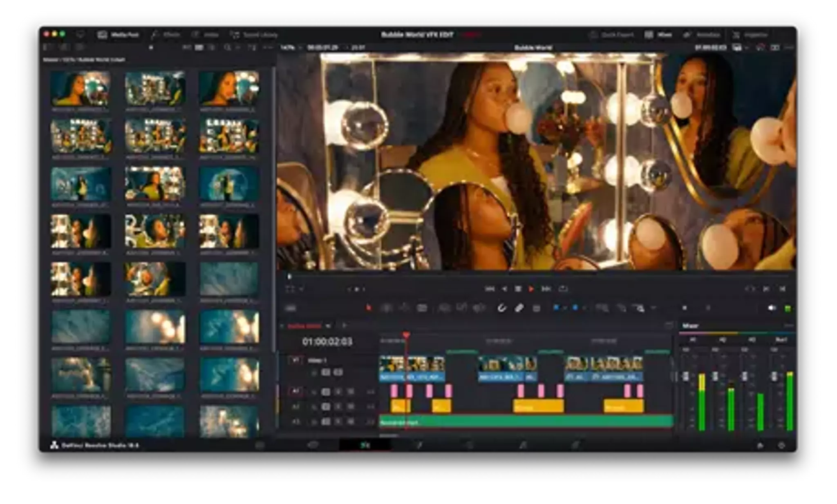Image resolution: width=837 pixels, height=504 pixels.
Task: Adjust the A1 mixer fader
Action: pyautogui.click(x=686, y=376)
